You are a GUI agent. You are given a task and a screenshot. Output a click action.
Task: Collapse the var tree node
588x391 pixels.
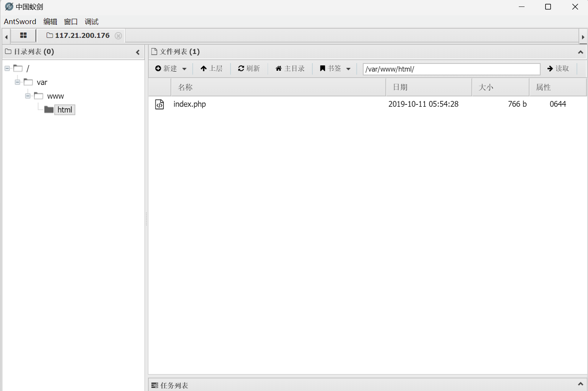point(18,82)
